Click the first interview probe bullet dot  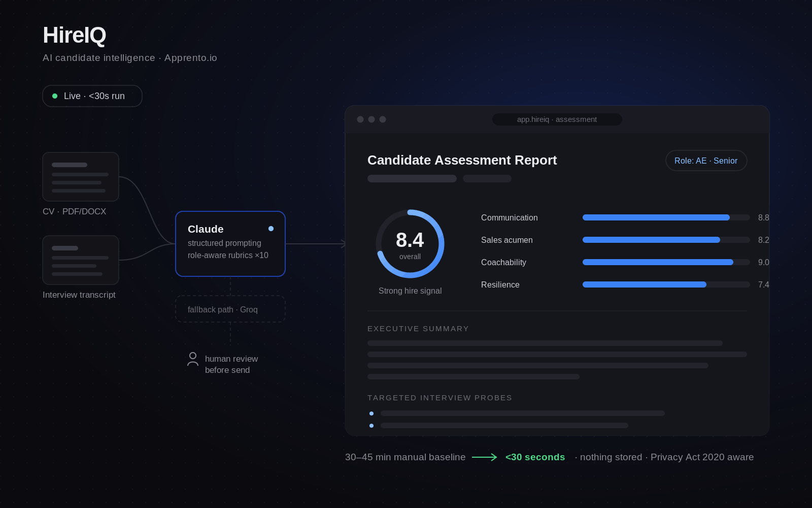click(371, 414)
